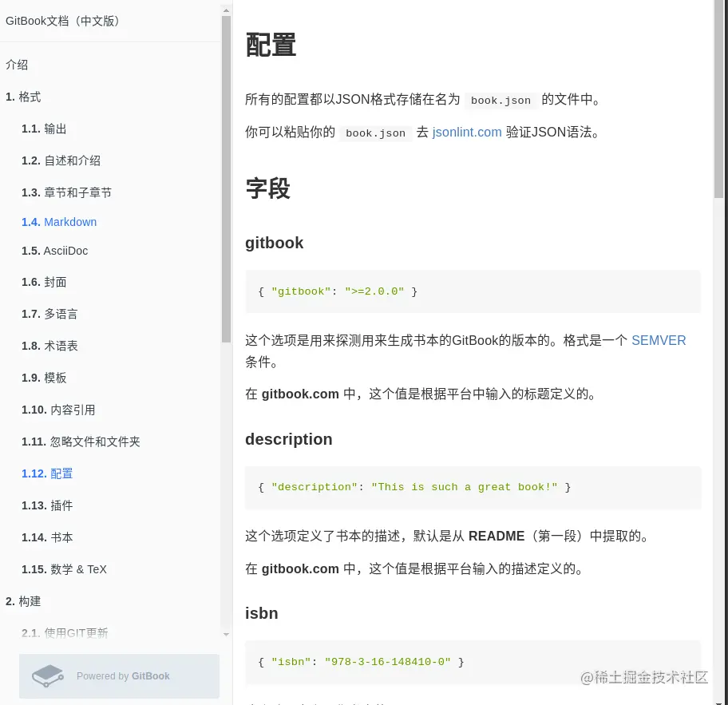The height and width of the screenshot is (705, 728).
Task: Open section 1.9. 模板
Action: point(44,378)
